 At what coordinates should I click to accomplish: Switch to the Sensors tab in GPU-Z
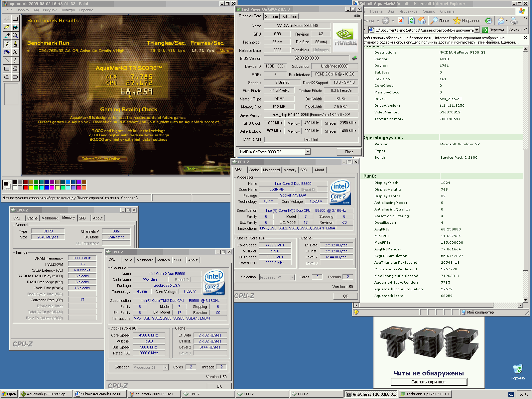271,17
